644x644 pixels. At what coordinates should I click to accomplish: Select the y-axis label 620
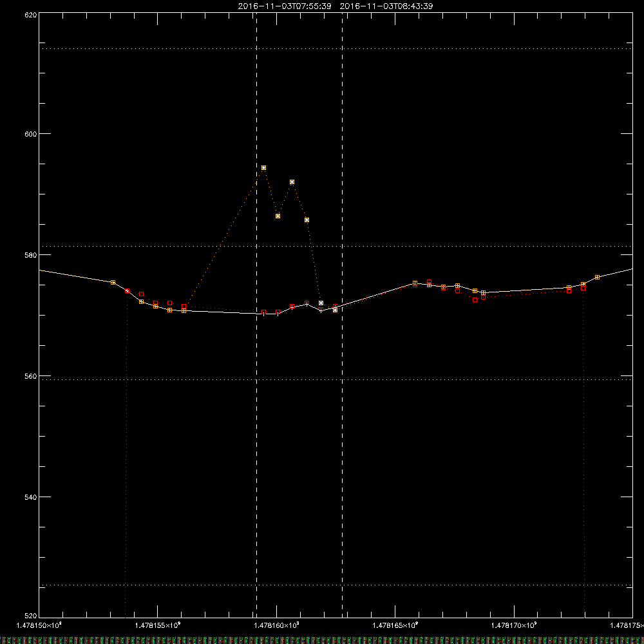31,15
